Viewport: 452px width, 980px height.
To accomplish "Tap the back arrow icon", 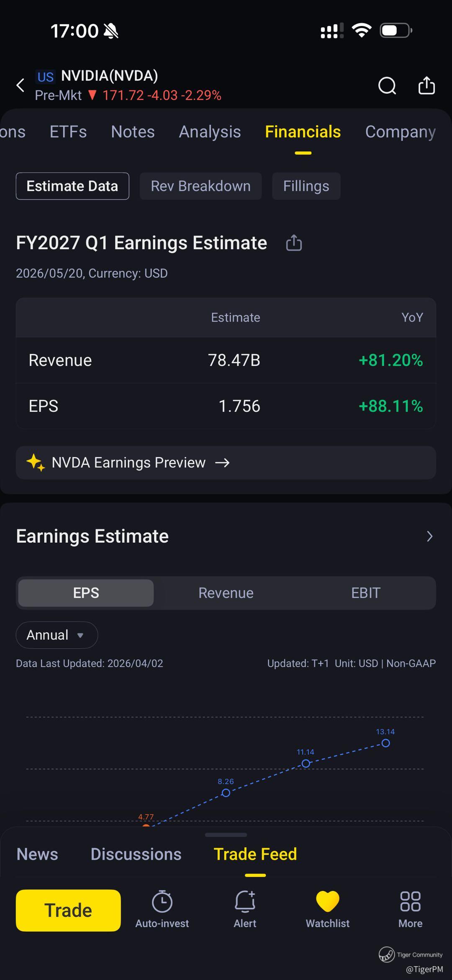I will pos(20,85).
